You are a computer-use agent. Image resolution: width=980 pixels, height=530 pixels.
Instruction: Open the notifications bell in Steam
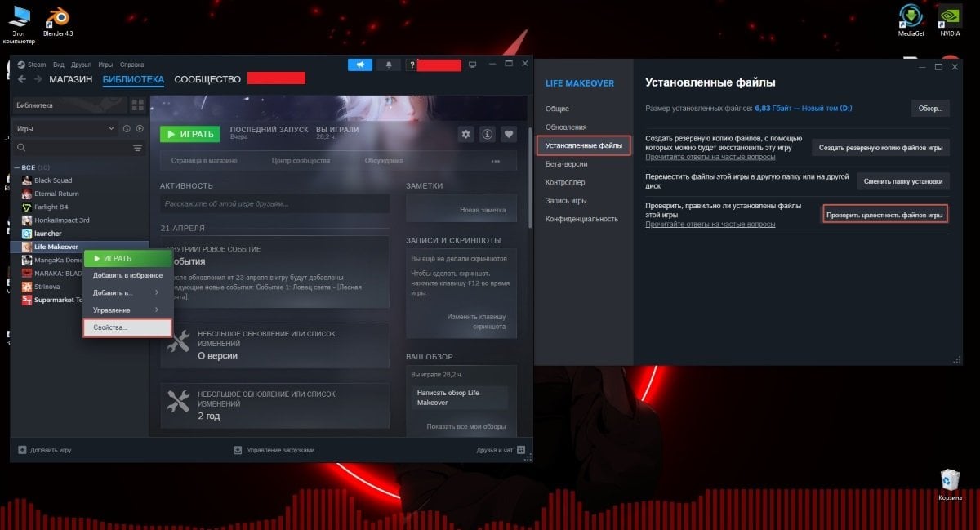coord(389,65)
